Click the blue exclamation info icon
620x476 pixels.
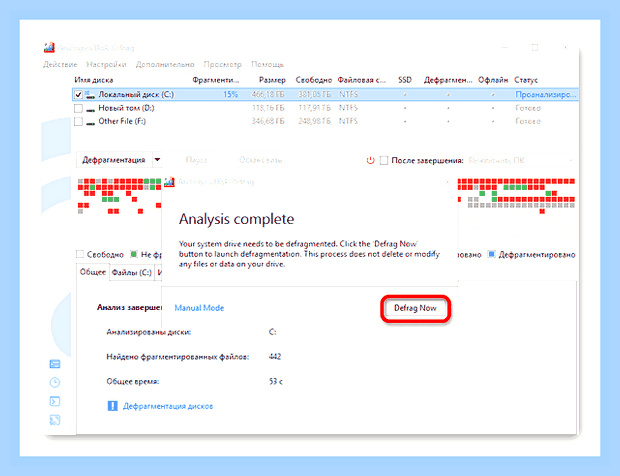coord(112,406)
